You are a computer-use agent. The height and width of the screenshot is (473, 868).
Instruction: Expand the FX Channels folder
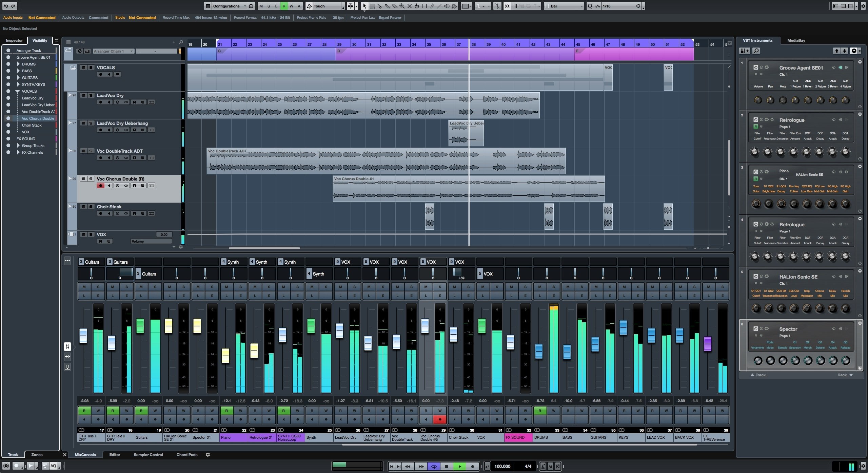coord(17,152)
